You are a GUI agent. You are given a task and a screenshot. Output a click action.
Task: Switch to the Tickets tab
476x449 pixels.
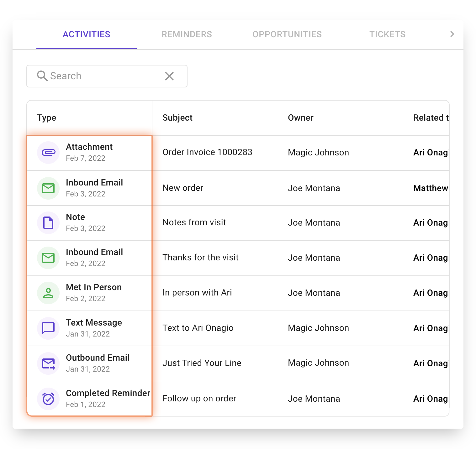388,34
